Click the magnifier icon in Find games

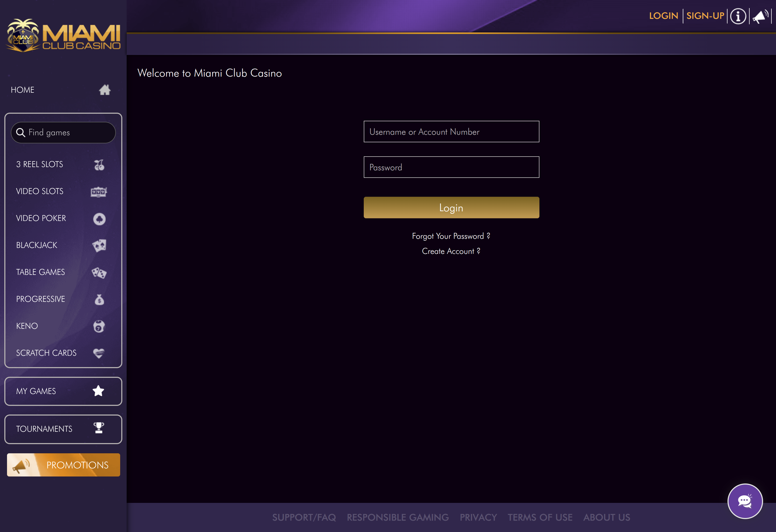pyautogui.click(x=21, y=133)
